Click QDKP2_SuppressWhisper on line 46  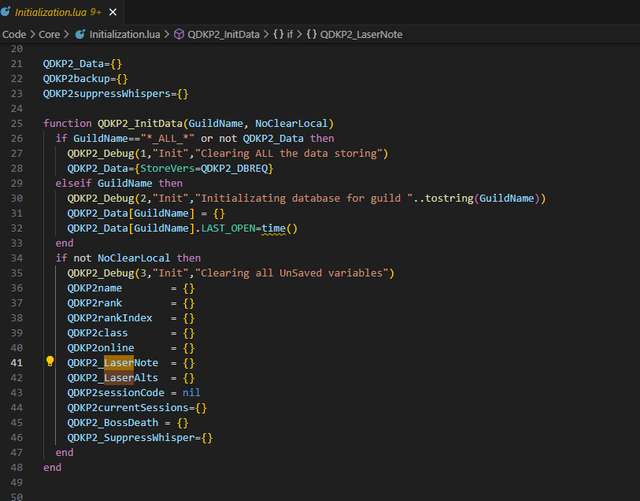131,438
